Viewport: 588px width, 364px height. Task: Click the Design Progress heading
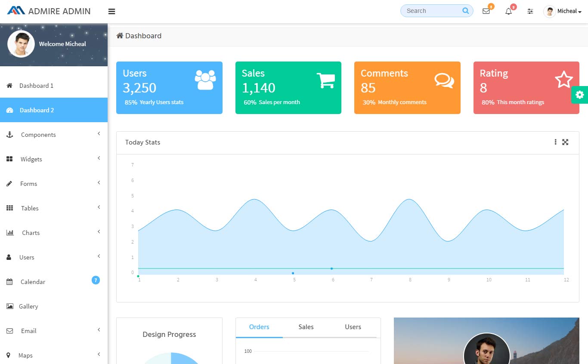(x=169, y=334)
